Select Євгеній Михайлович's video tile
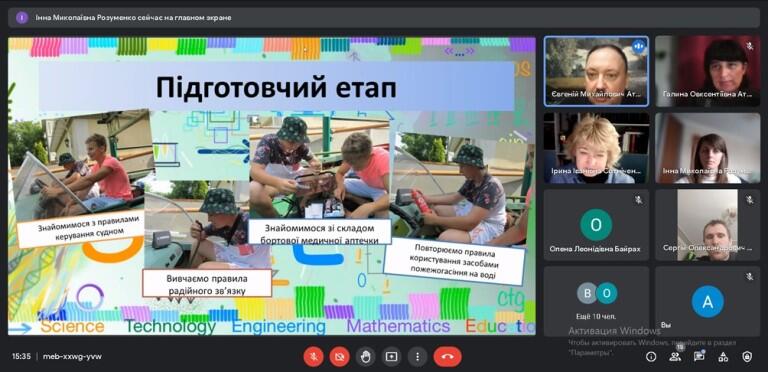The image size is (768, 372). coord(596,71)
